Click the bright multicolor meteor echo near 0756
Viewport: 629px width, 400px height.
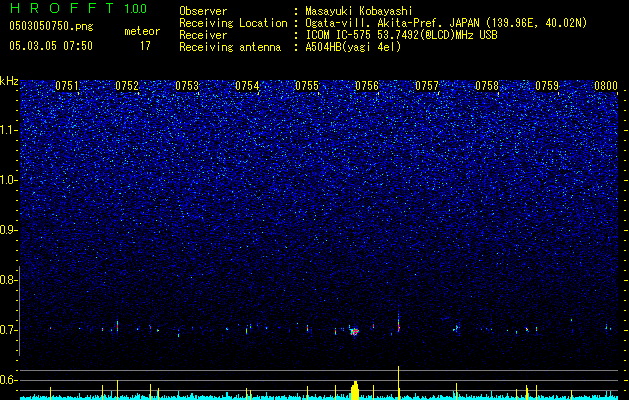coord(354,331)
